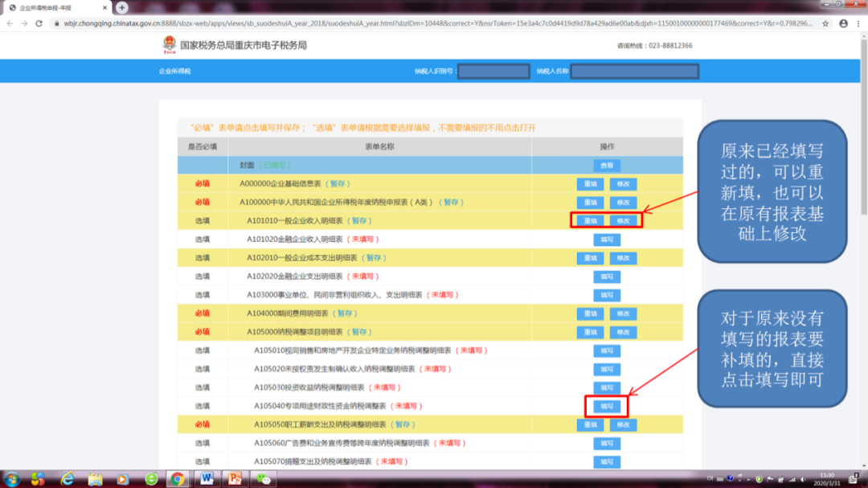Open a new browser tab with plus button

point(122,8)
